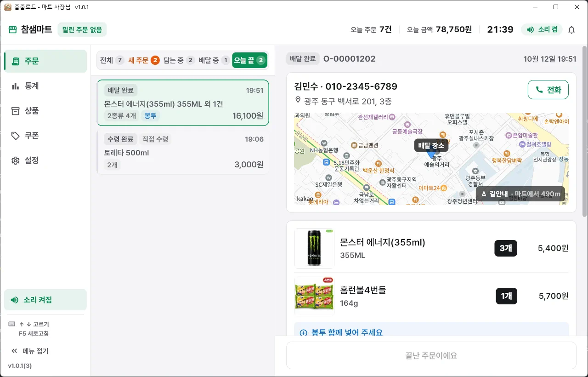Click the 직접 수령 tag
The height and width of the screenshot is (377, 588).
(155, 139)
